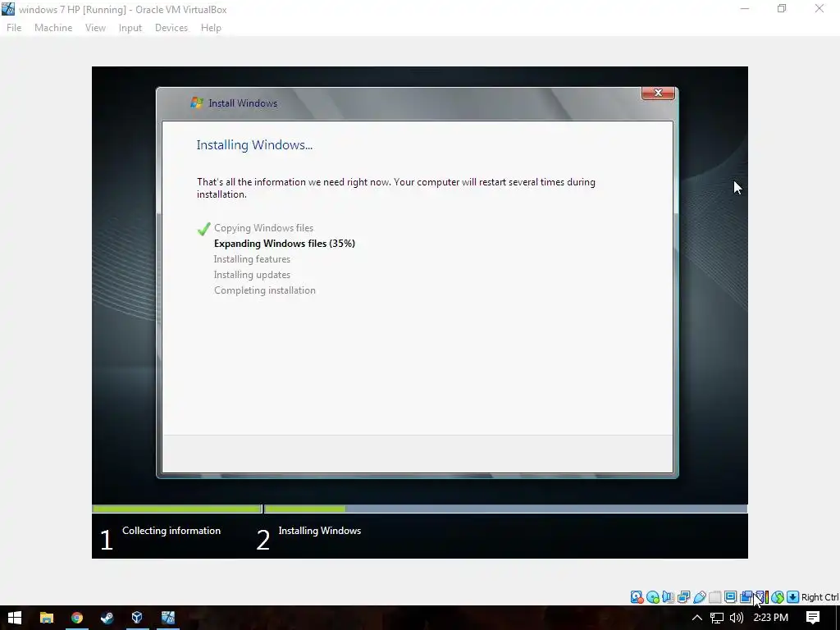Click the 'Installing features' step
The width and height of the screenshot is (840, 630).
[252, 259]
